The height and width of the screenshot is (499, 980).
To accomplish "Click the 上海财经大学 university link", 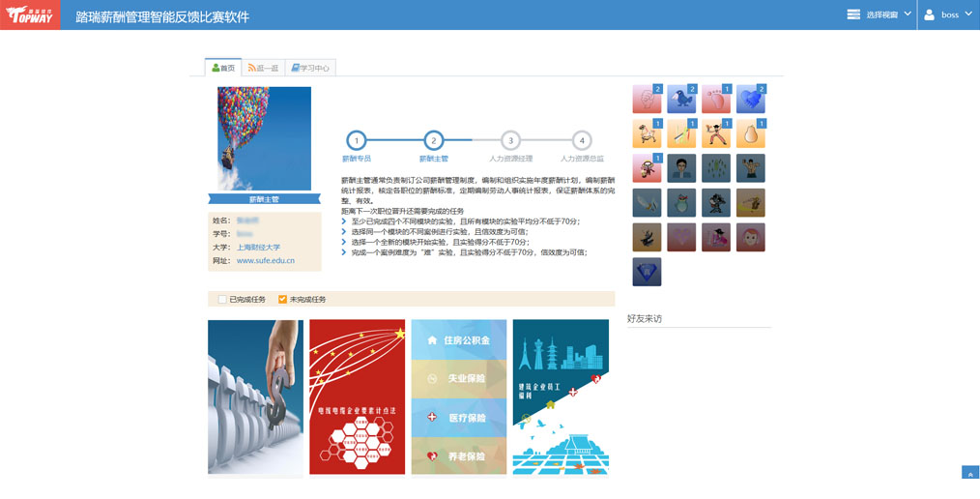I will (x=258, y=248).
